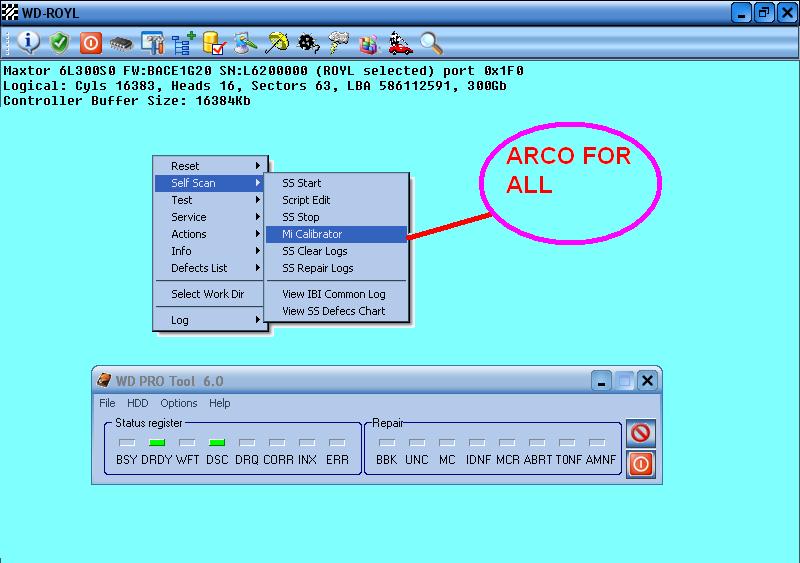Screen dimensions: 800x563
Task: Click the green shield checkmark icon
Action: [59, 42]
